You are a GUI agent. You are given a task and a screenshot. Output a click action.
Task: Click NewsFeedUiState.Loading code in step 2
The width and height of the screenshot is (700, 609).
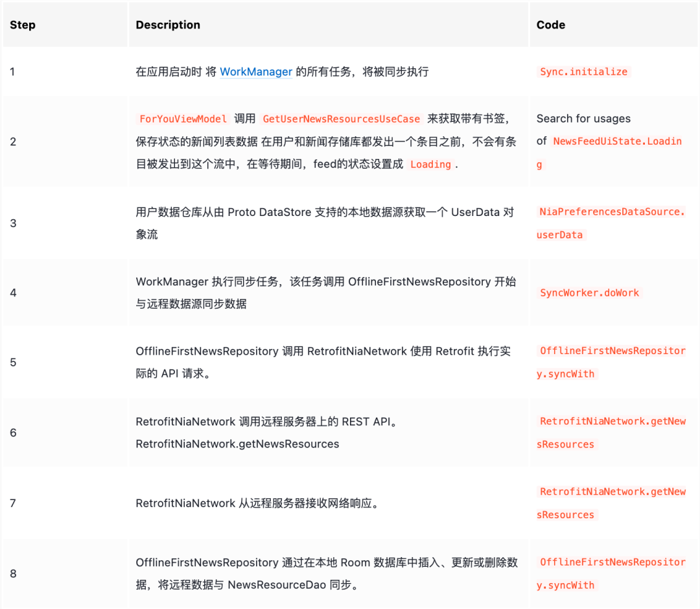coord(611,153)
